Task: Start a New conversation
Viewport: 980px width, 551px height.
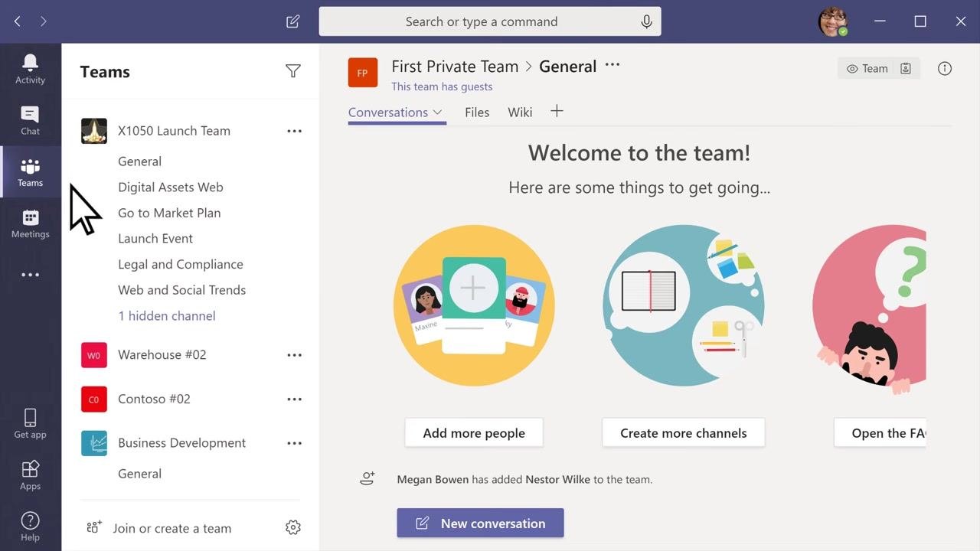Action: pyautogui.click(x=481, y=523)
